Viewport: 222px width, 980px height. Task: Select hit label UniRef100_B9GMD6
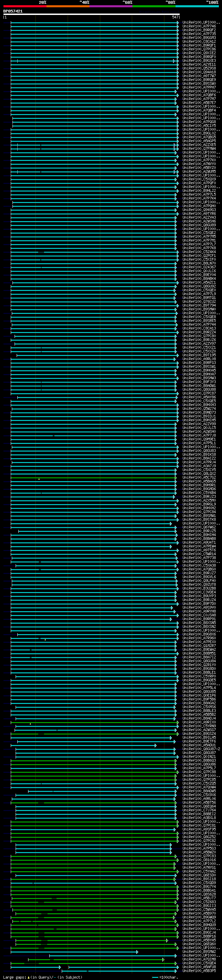point(199,489)
